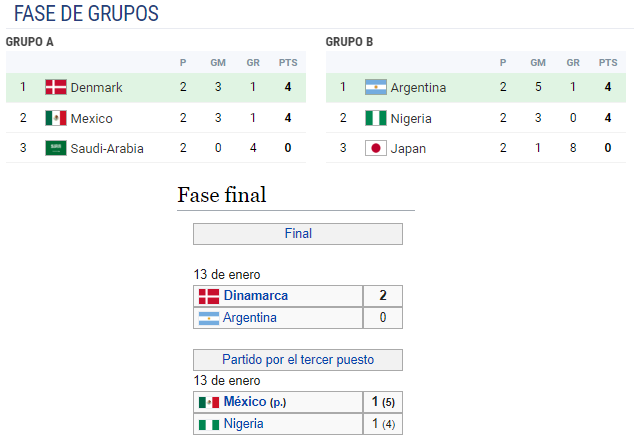Screen dimensions: 640x447
Task: Click the Japan flag icon
Action: 376,148
